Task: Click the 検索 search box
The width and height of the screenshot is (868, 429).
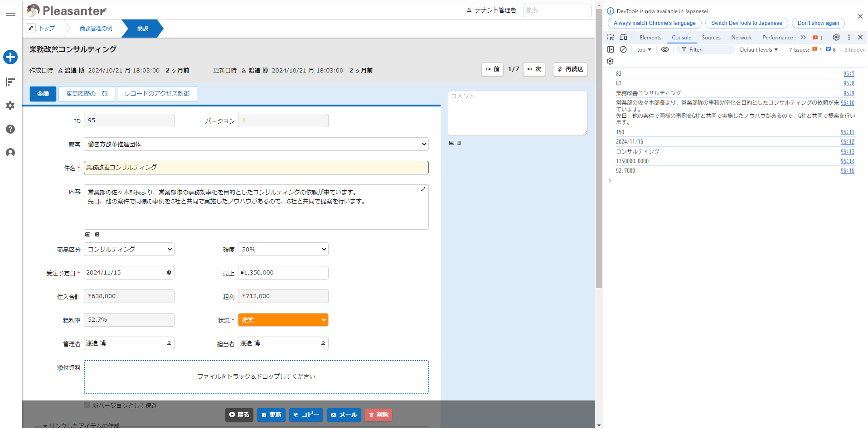Action: coord(558,10)
